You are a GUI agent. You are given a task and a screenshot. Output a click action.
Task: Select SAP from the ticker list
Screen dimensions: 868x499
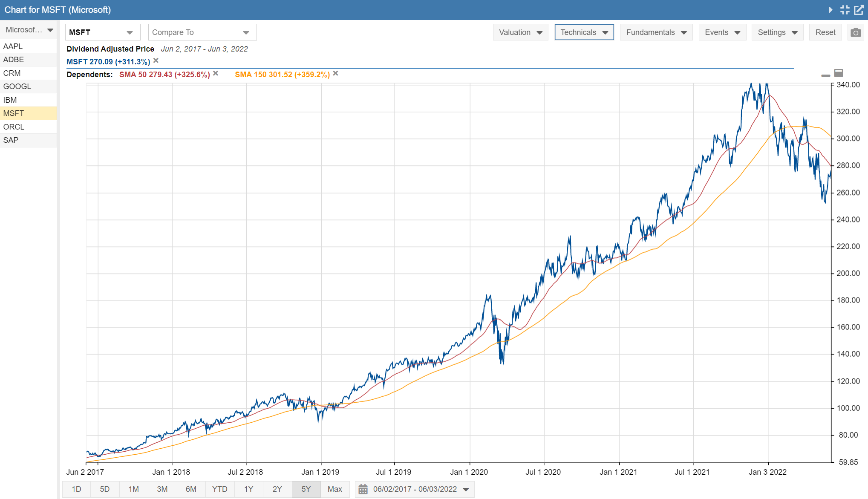(x=29, y=140)
